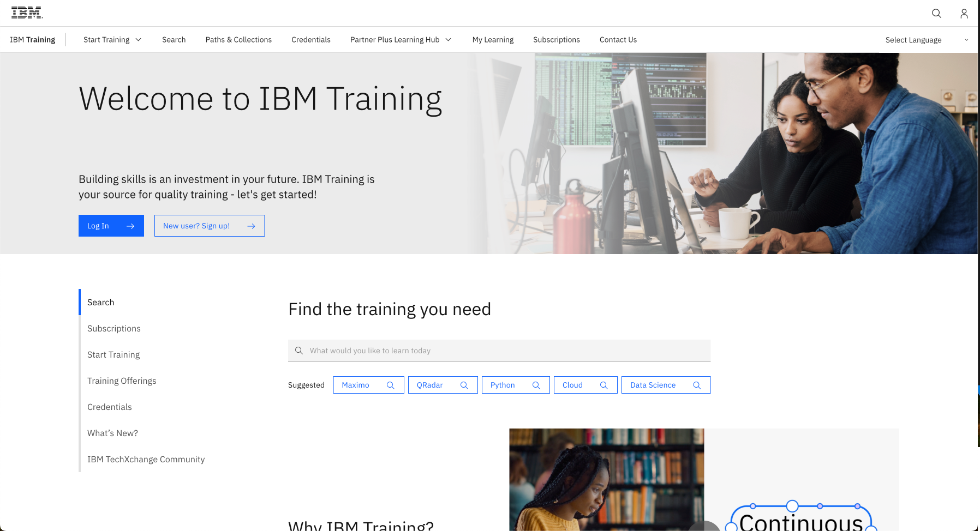Click the IBM logo in the header

(27, 13)
